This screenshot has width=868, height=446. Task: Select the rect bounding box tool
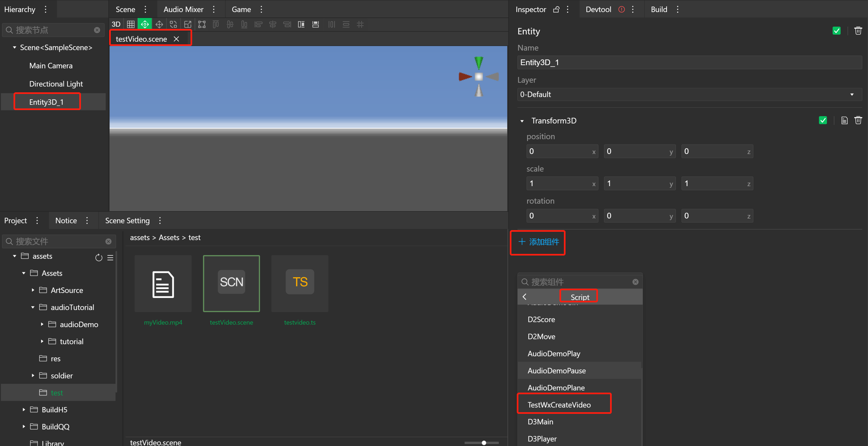coord(202,24)
